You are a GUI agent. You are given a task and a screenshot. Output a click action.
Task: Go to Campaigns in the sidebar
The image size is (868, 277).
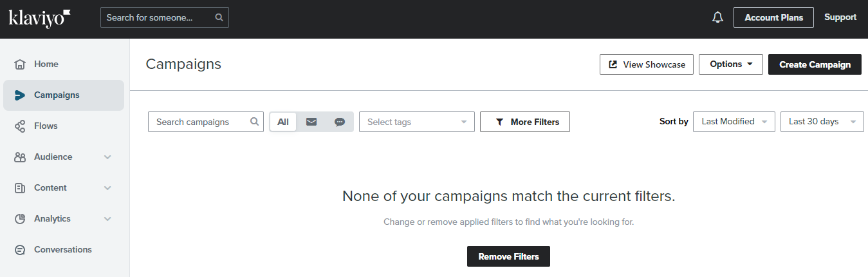coord(64,95)
